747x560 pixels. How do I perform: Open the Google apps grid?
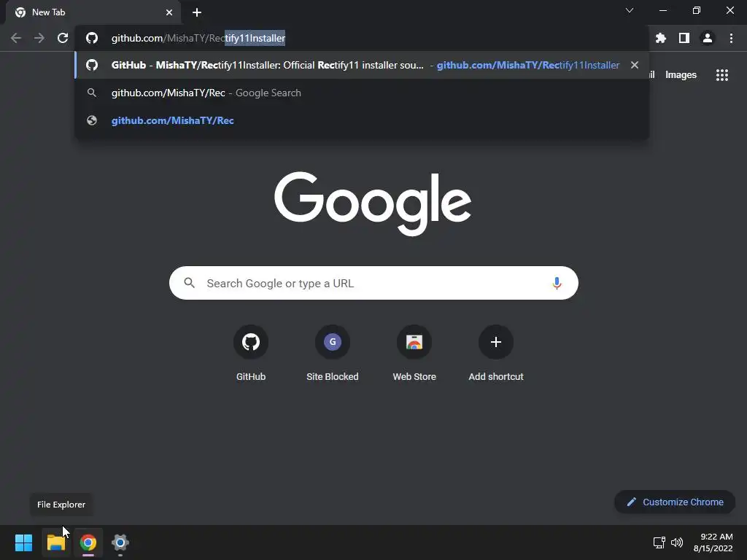721,75
